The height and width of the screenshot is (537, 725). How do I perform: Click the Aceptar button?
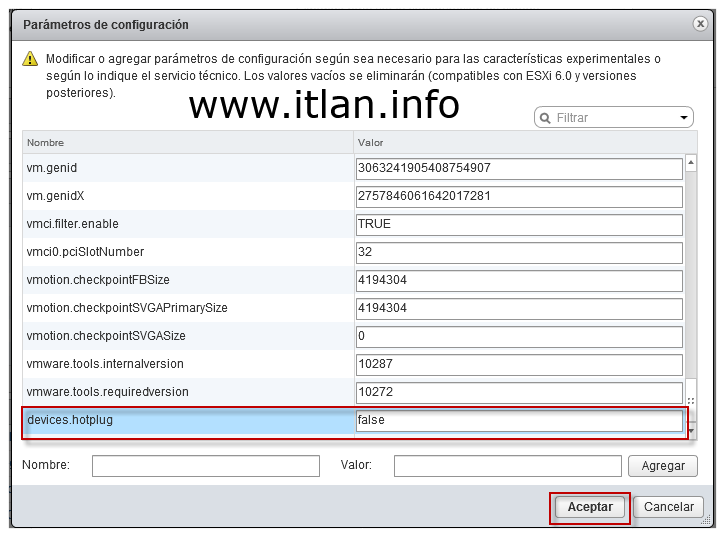(x=590, y=507)
